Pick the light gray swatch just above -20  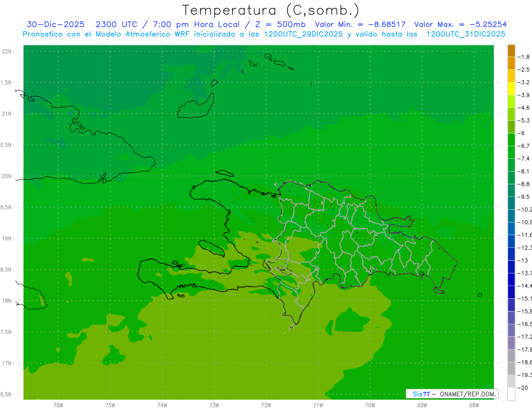511,381
